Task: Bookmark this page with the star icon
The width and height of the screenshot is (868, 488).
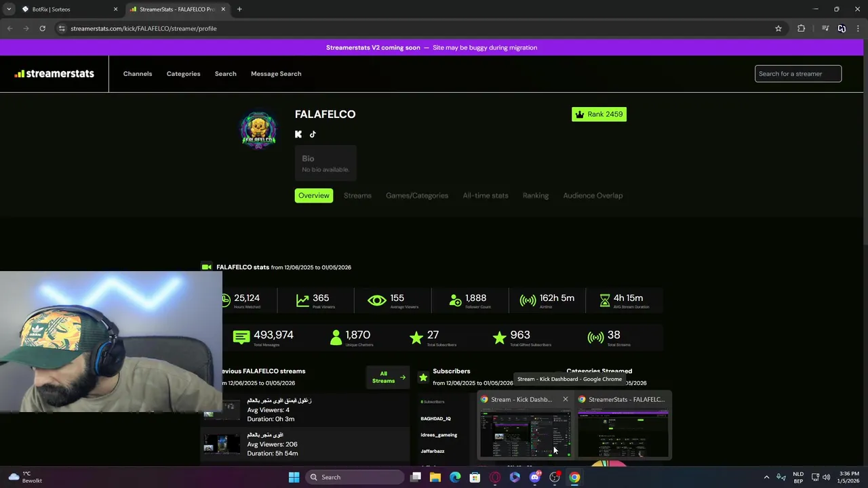Action: click(778, 28)
